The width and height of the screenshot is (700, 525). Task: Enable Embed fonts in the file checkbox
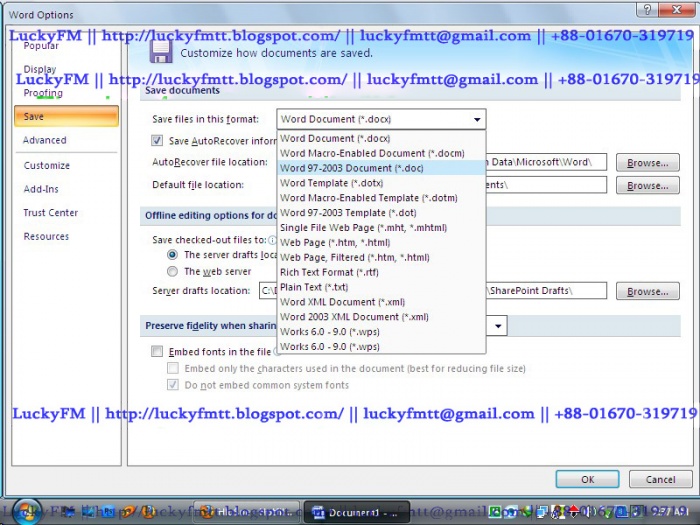(157, 351)
